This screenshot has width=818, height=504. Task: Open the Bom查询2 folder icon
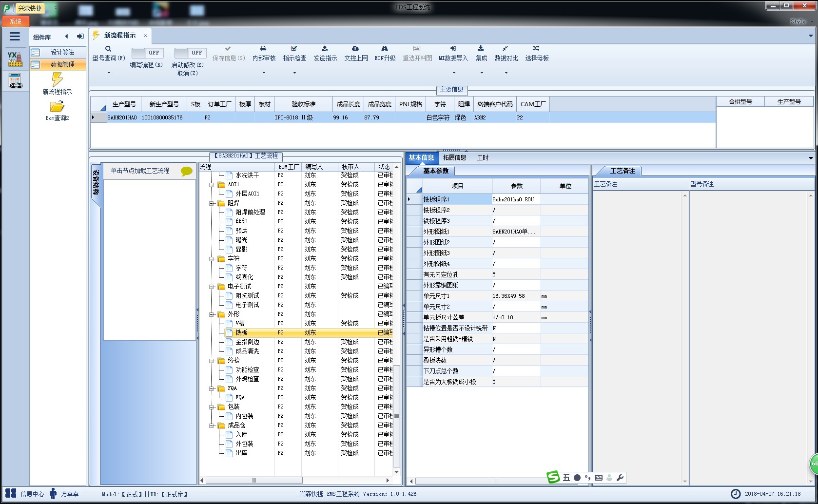57,106
